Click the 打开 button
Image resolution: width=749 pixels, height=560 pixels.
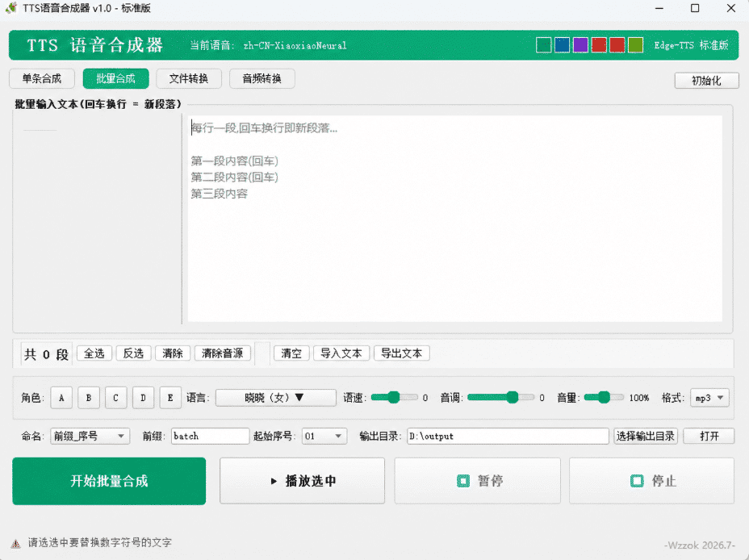pyautogui.click(x=709, y=436)
